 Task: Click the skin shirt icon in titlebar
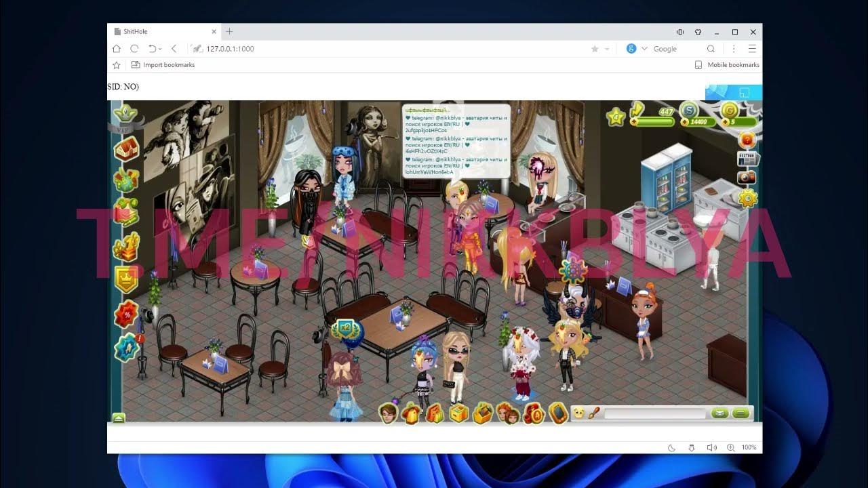[698, 32]
